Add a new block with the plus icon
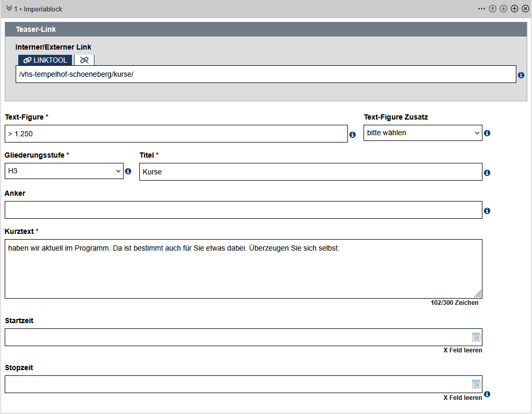Image resolution: width=532 pixels, height=414 pixels. point(514,9)
